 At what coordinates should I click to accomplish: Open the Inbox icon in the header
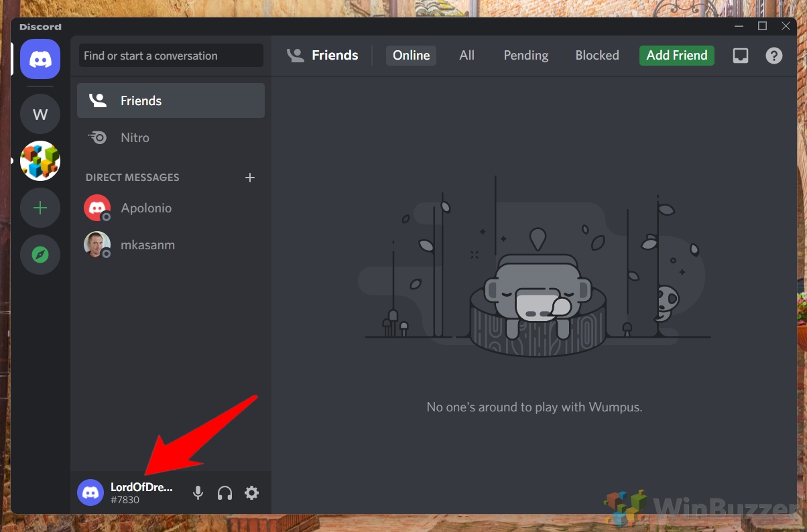pos(741,56)
